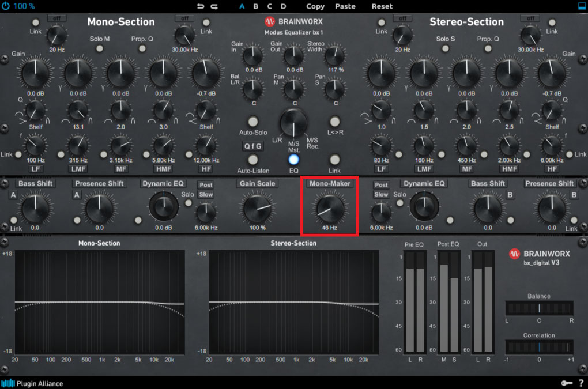Click the Balance meter display

(x=539, y=308)
